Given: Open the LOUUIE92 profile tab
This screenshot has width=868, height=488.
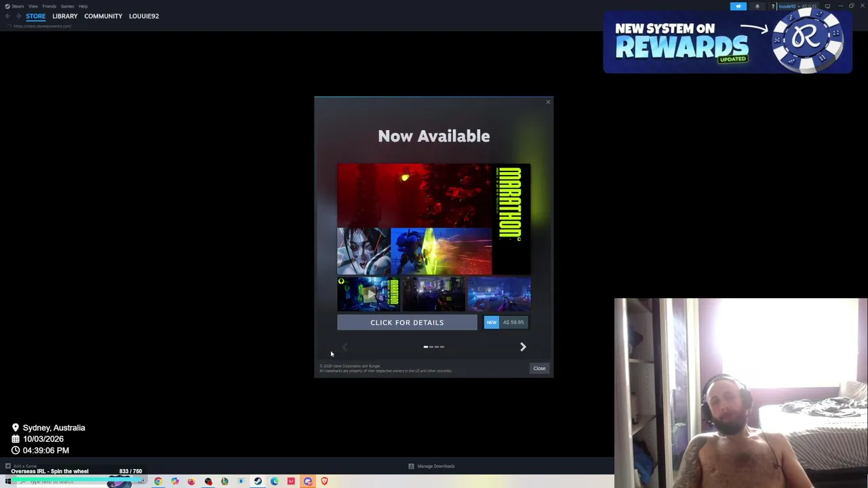Looking at the screenshot, I should 144,16.
